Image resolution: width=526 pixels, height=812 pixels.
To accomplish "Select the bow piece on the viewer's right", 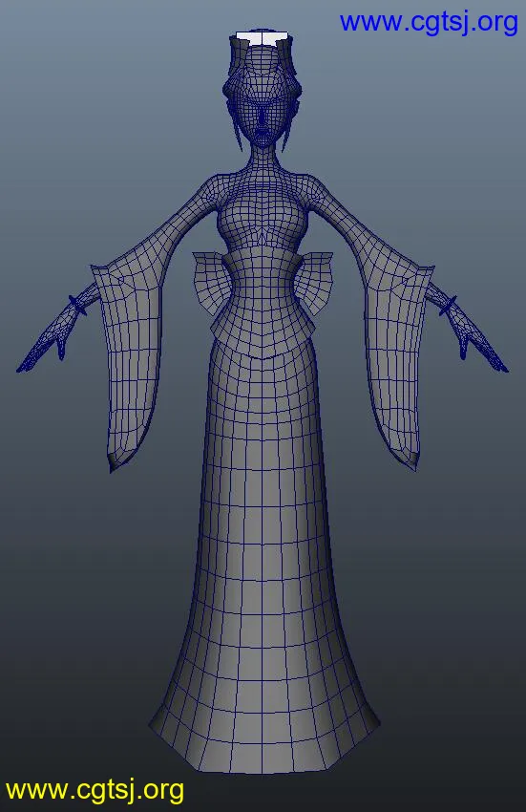I will (x=314, y=282).
